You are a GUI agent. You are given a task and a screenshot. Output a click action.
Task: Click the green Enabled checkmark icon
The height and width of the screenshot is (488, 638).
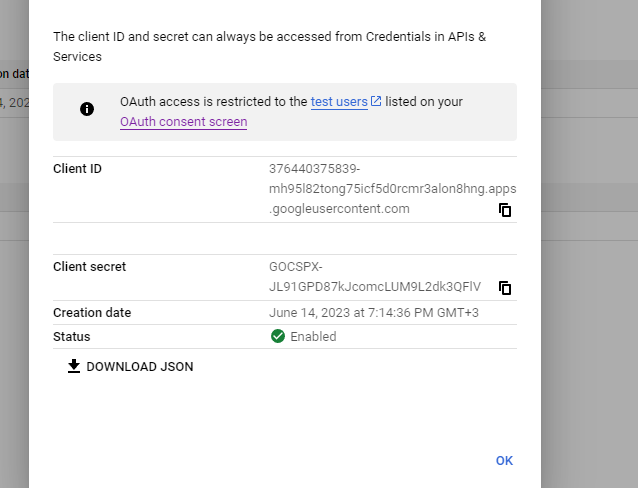pos(278,336)
